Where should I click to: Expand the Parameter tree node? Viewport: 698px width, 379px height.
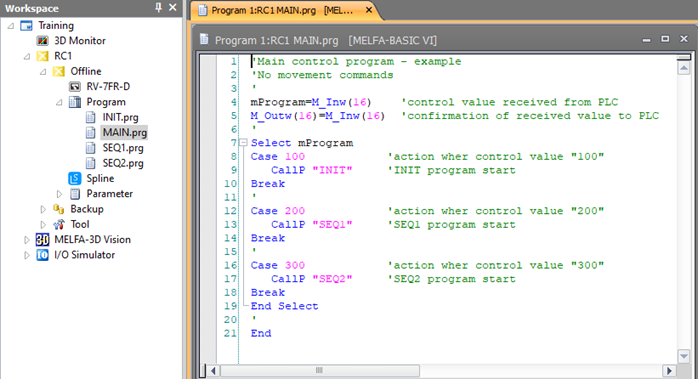(x=59, y=194)
